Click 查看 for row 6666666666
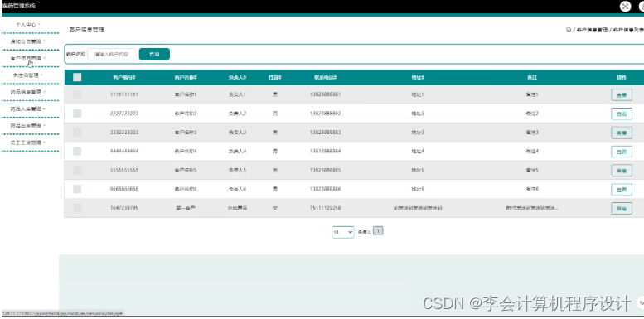644x319 pixels. point(622,189)
